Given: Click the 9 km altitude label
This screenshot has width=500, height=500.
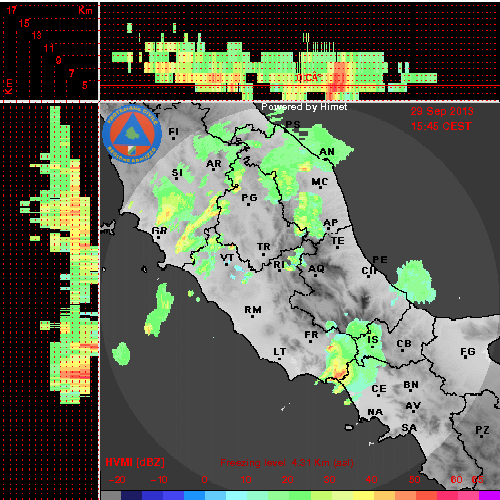Looking at the screenshot, I should pos(59,60).
